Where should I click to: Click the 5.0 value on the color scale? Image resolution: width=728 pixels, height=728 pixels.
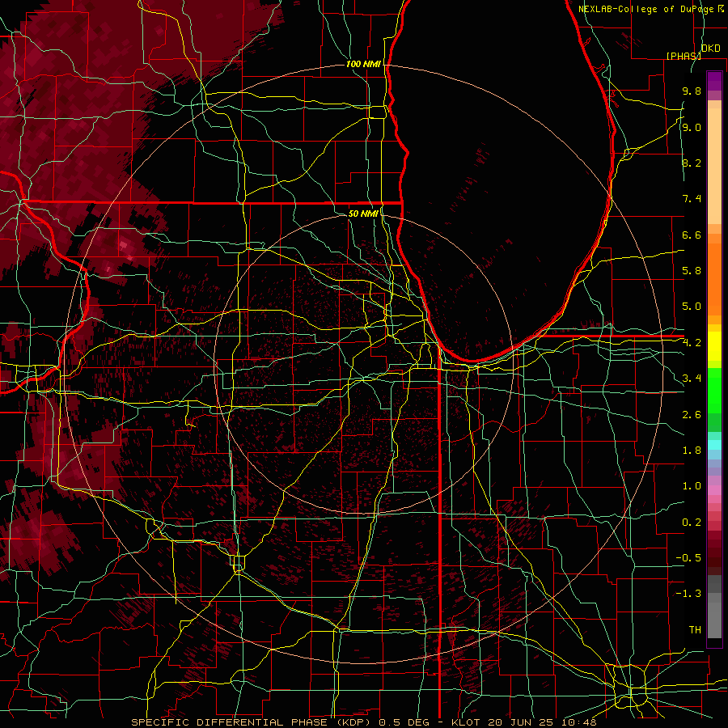pos(692,307)
